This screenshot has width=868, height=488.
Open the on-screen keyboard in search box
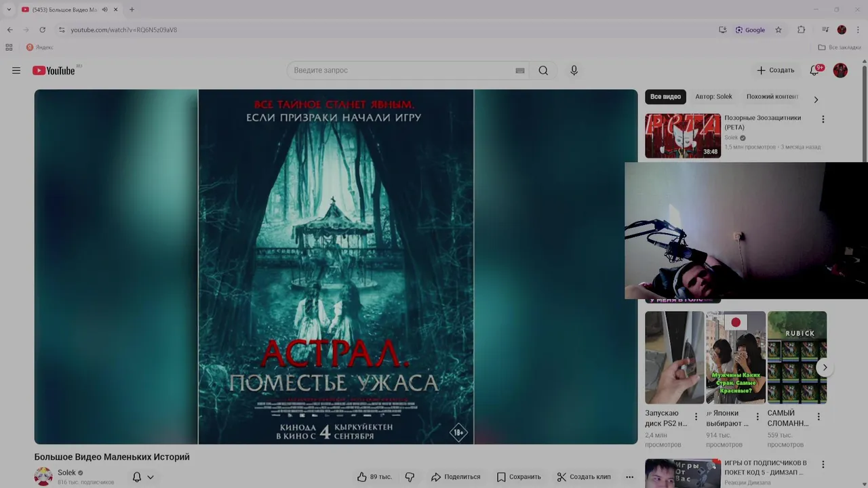coord(520,70)
